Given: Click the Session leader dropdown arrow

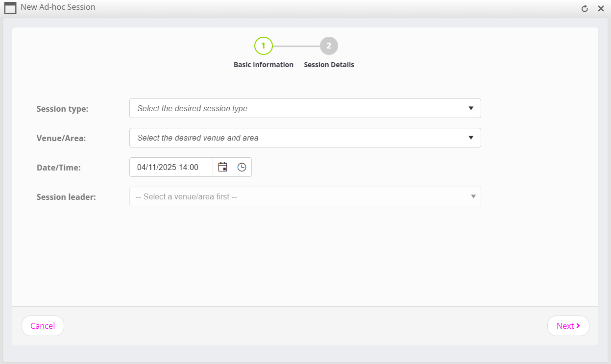Looking at the screenshot, I should pos(473,196).
